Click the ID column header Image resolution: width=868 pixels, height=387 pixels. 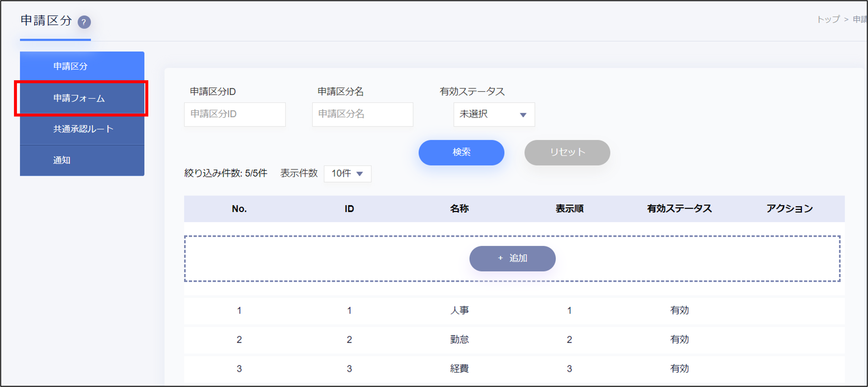point(349,209)
